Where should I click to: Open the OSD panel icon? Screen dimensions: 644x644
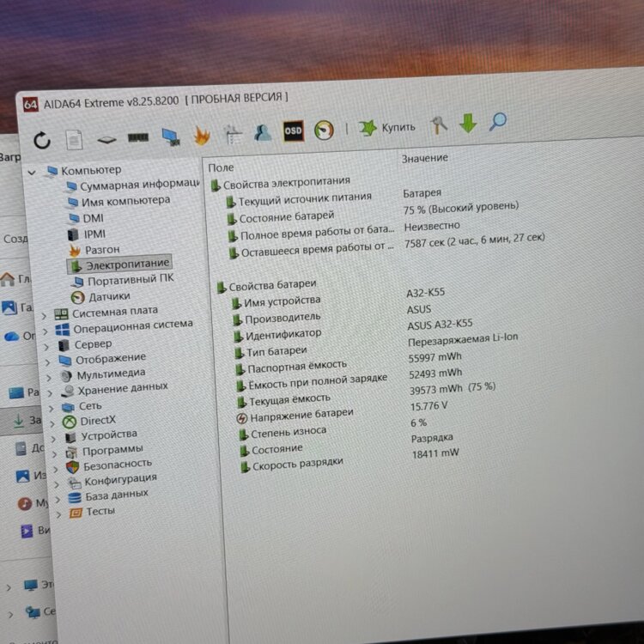click(293, 131)
